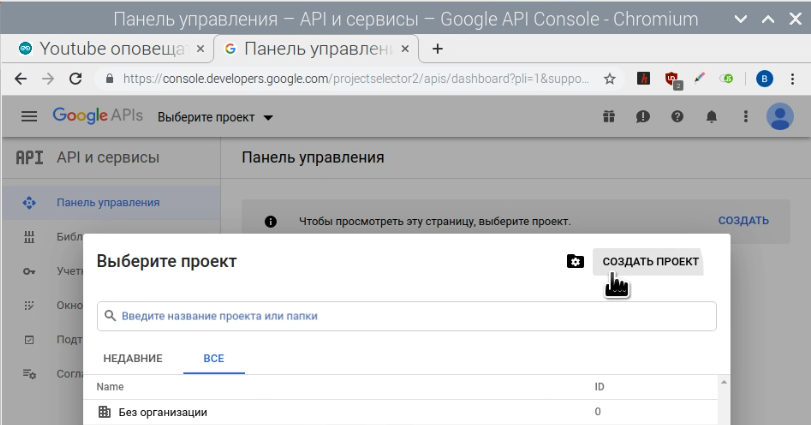Image resolution: width=811 pixels, height=425 pixels.
Task: Click the Library grid icon in sidebar
Action: [29, 237]
